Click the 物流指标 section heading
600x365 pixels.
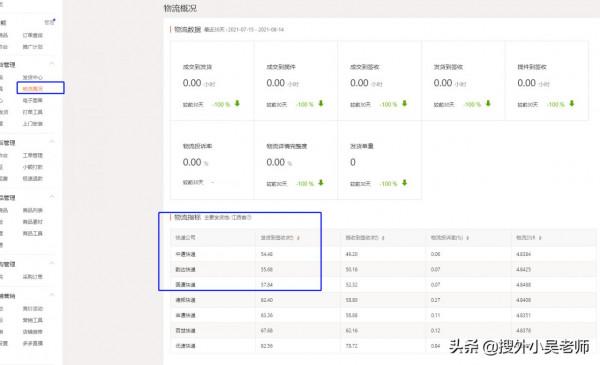point(188,217)
